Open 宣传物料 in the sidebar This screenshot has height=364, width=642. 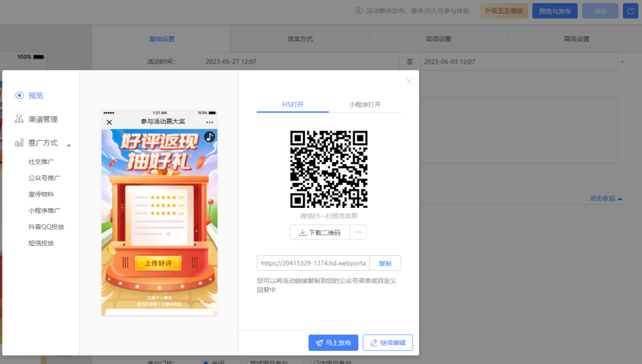click(41, 194)
